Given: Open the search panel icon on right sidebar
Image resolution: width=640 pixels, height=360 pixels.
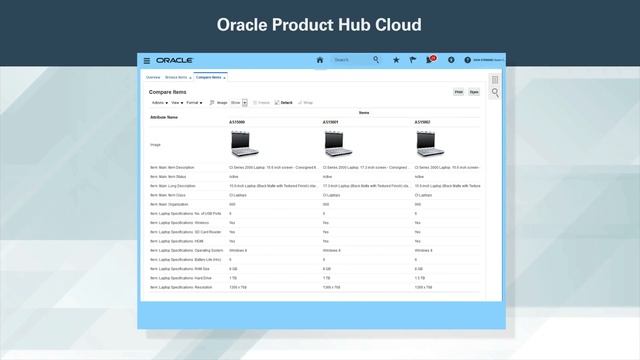Looking at the screenshot, I should 495,93.
